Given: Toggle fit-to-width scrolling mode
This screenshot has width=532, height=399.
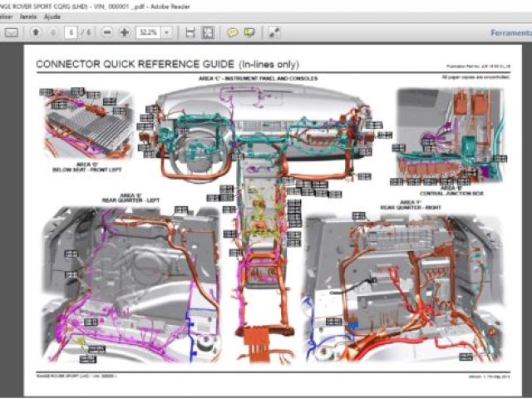Looking at the screenshot, I should coord(190,32).
